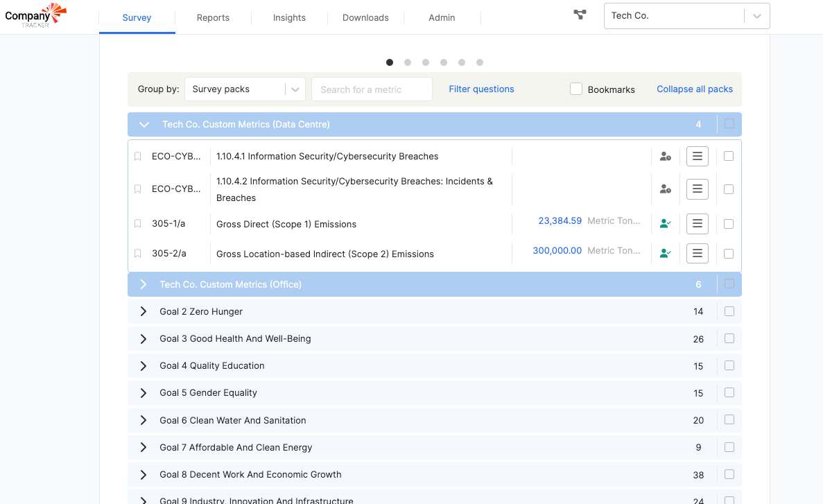Select the Goal 2 Zero Hunger pack checkbox
Viewport: 823px width, 504px height.
[x=729, y=311]
